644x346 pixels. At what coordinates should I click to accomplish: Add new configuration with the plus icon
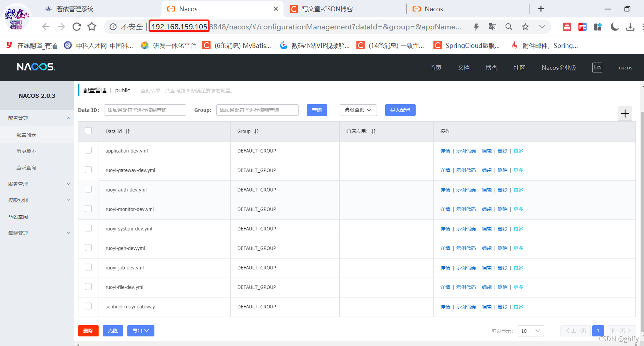click(625, 114)
